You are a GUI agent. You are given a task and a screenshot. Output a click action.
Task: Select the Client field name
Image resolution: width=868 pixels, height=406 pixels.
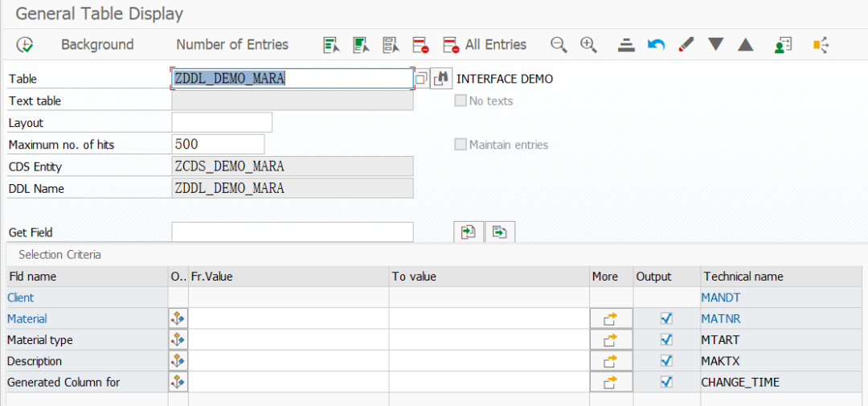pyautogui.click(x=20, y=297)
